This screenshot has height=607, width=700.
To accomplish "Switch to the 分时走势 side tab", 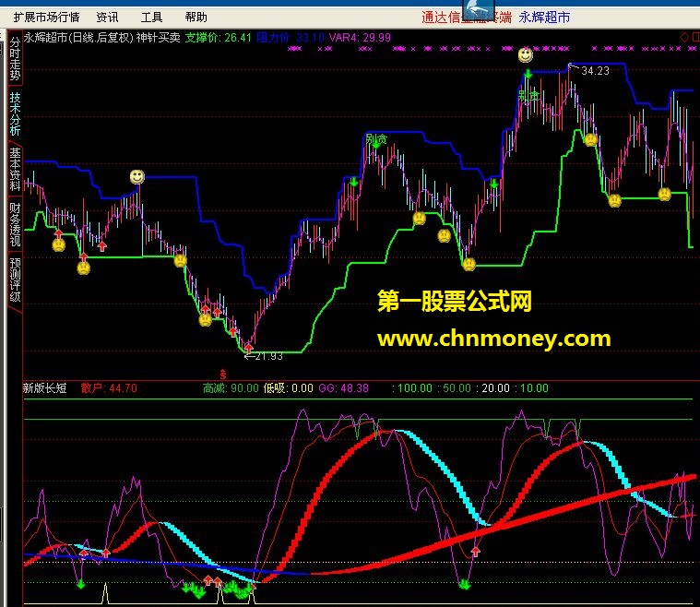I will point(15,58).
